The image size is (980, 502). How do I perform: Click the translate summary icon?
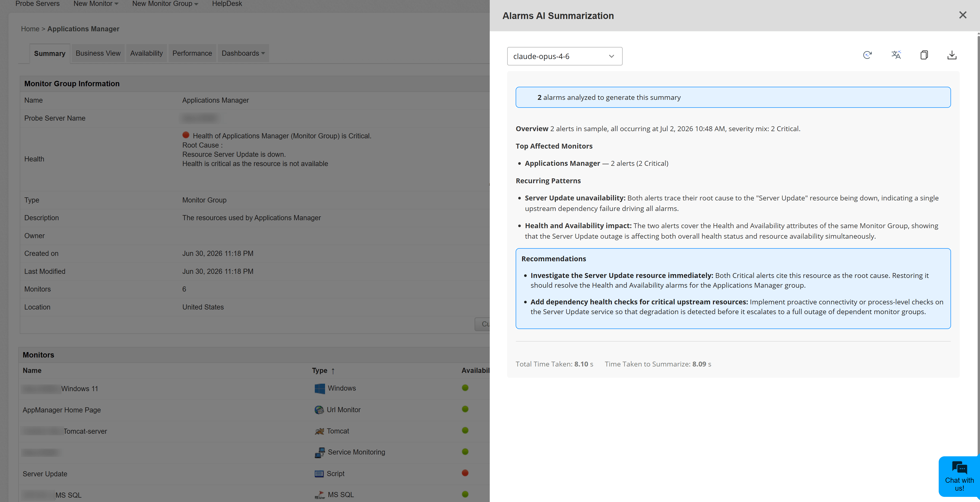tap(896, 55)
